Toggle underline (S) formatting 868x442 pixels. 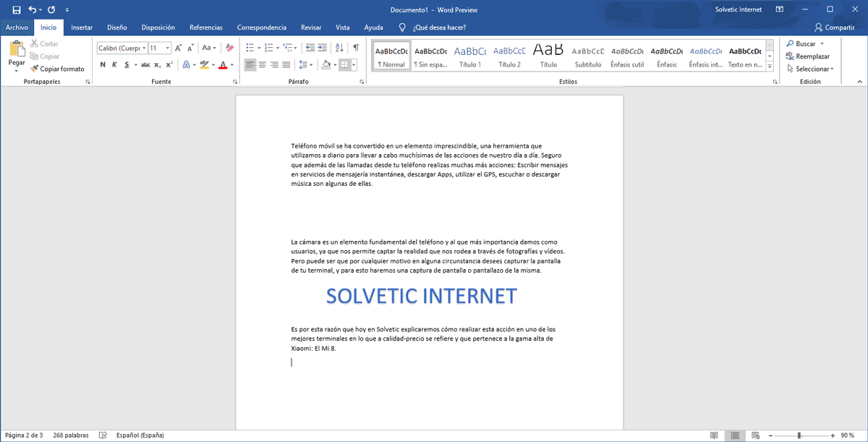(127, 64)
